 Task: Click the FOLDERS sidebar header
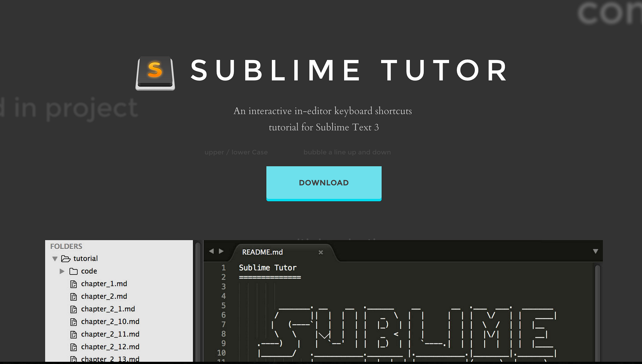pyautogui.click(x=66, y=246)
